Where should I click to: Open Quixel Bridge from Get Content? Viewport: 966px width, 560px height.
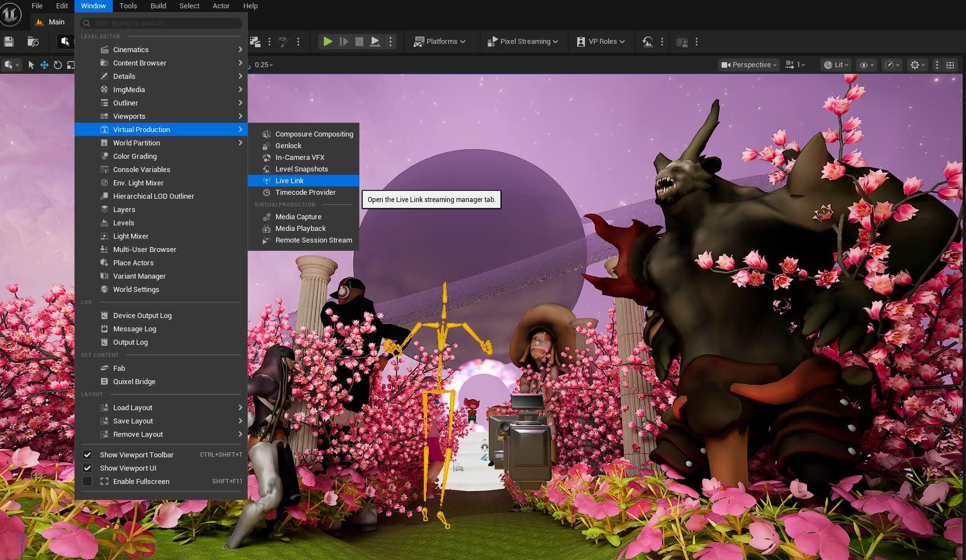(134, 381)
